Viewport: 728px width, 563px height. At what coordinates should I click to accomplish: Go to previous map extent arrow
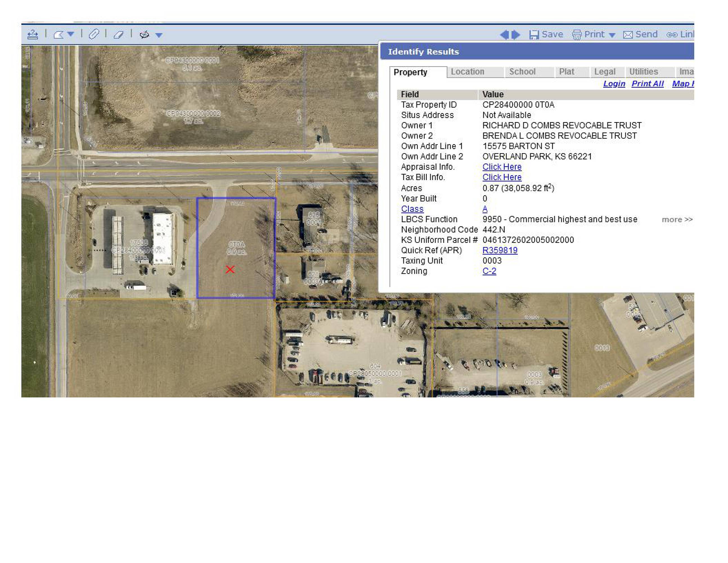coord(504,34)
